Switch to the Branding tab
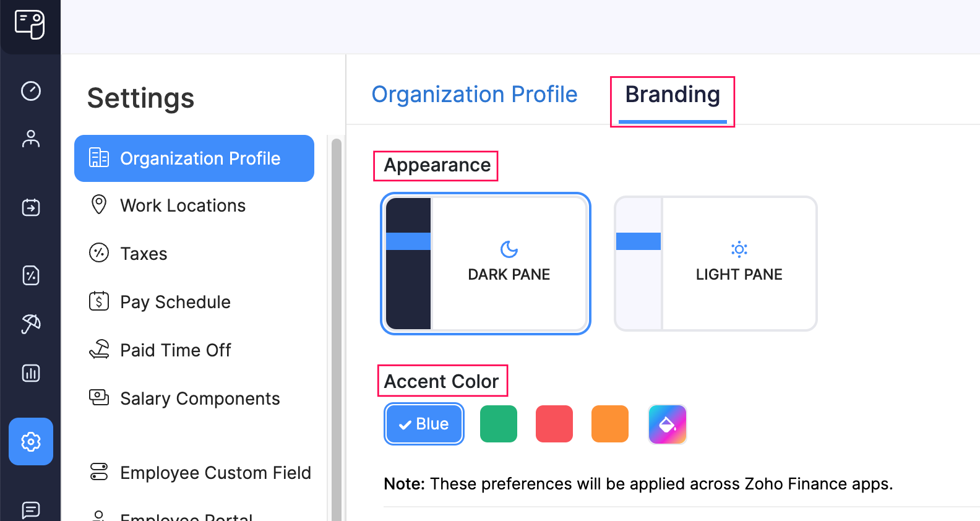 673,94
